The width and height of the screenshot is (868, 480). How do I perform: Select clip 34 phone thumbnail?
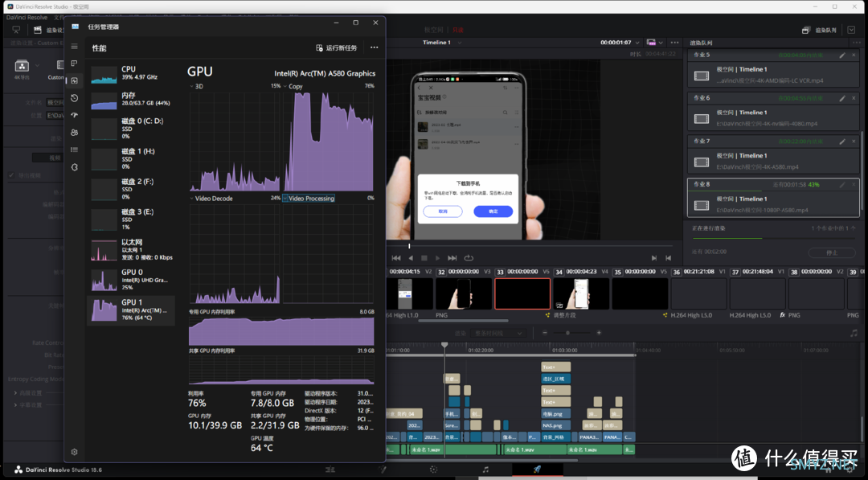pos(581,293)
